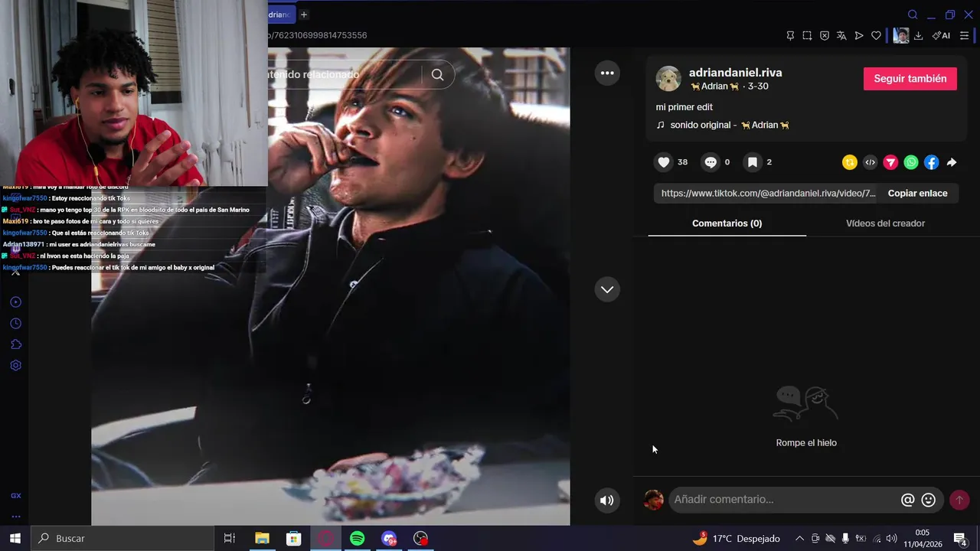Image resolution: width=980 pixels, height=551 pixels.
Task: Open the browser AI assistant button
Action: pyautogui.click(x=942, y=35)
